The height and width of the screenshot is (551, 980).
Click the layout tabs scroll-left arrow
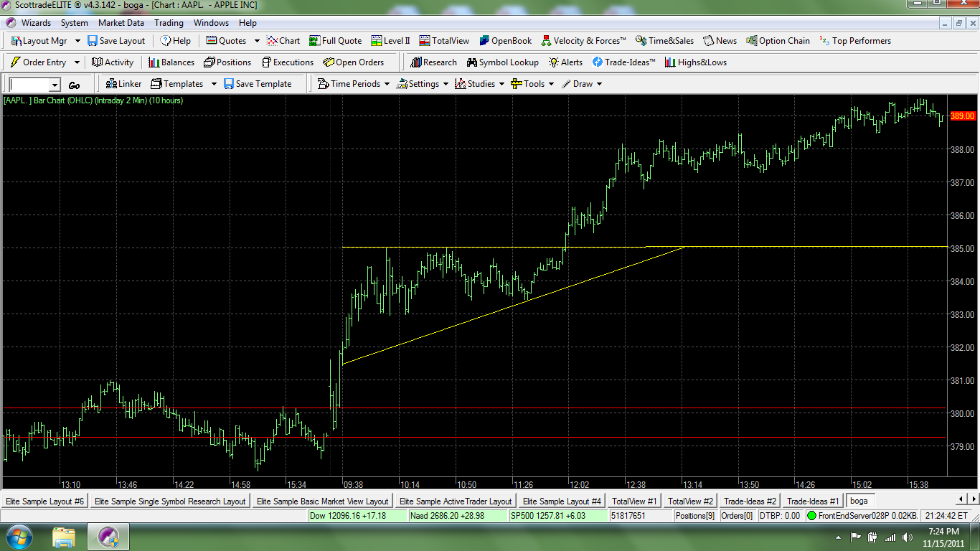coord(961,500)
